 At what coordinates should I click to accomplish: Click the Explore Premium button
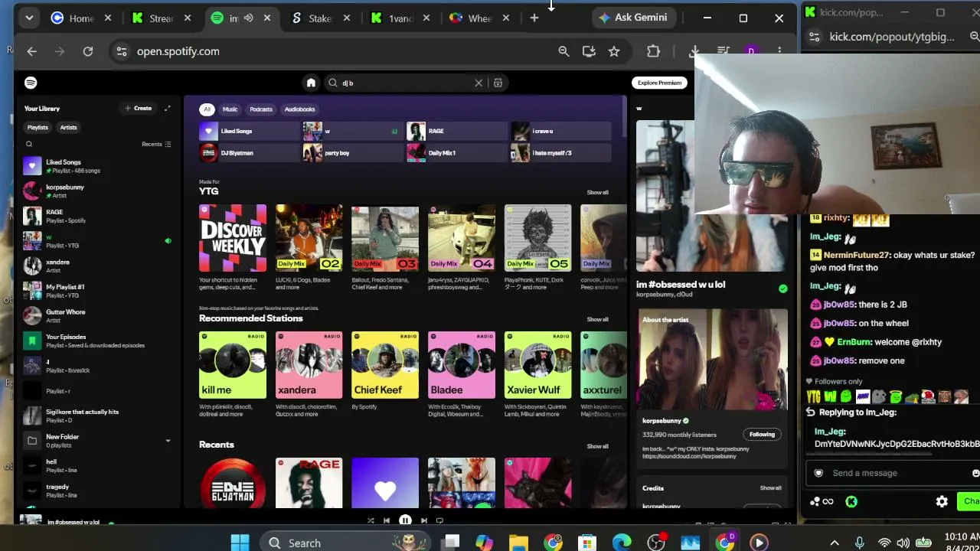click(x=659, y=83)
